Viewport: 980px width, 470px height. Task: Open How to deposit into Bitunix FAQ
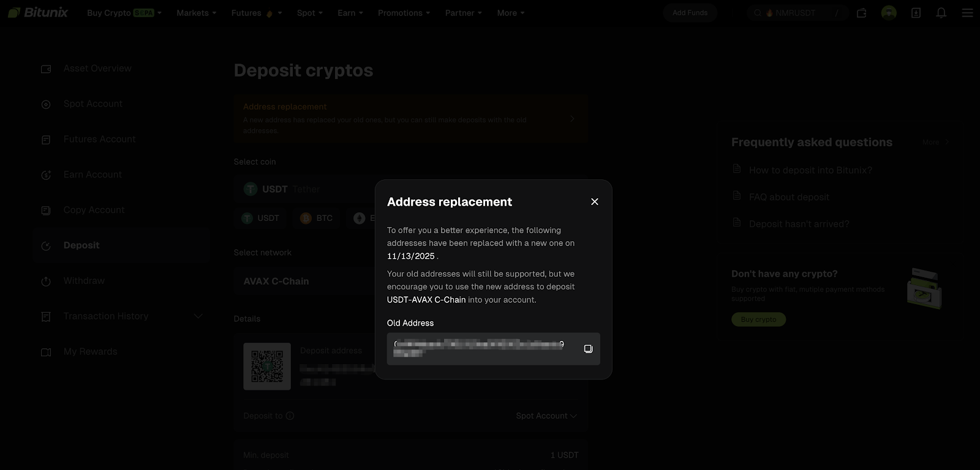(x=810, y=170)
